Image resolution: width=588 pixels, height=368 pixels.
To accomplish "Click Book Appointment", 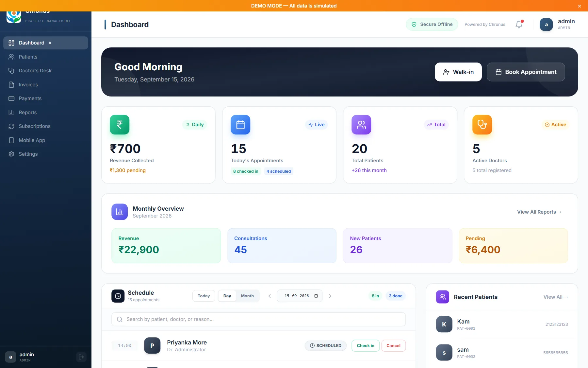I will (526, 72).
